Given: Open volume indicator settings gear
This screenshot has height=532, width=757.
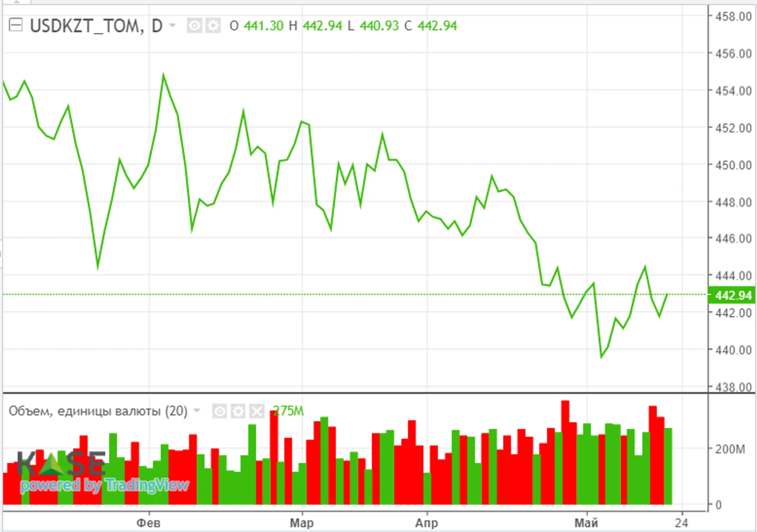Looking at the screenshot, I should click(x=238, y=411).
